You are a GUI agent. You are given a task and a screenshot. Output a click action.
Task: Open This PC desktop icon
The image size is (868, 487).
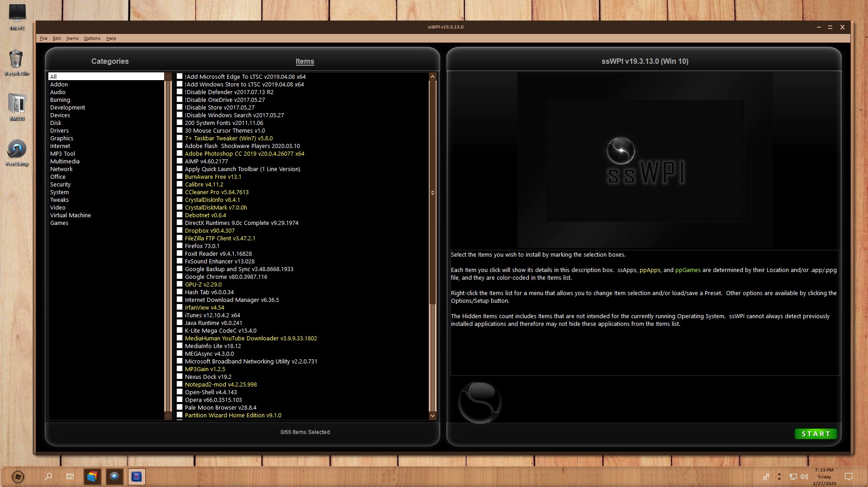point(17,17)
